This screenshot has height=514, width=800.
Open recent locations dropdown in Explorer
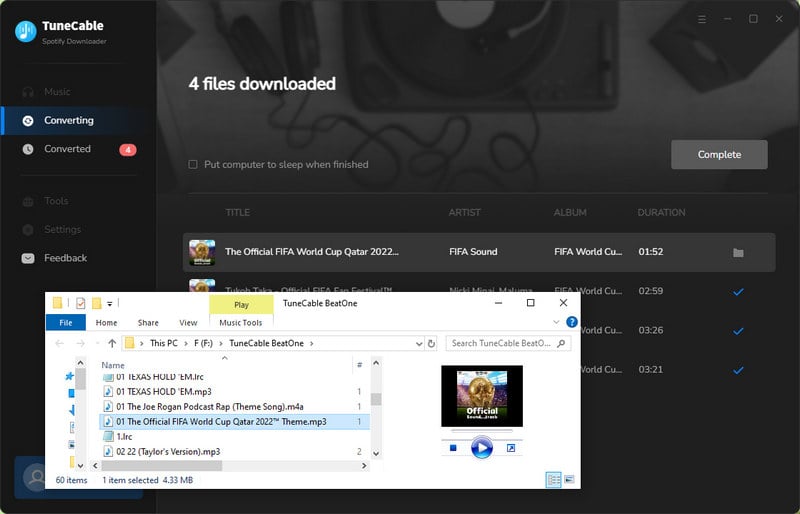97,344
